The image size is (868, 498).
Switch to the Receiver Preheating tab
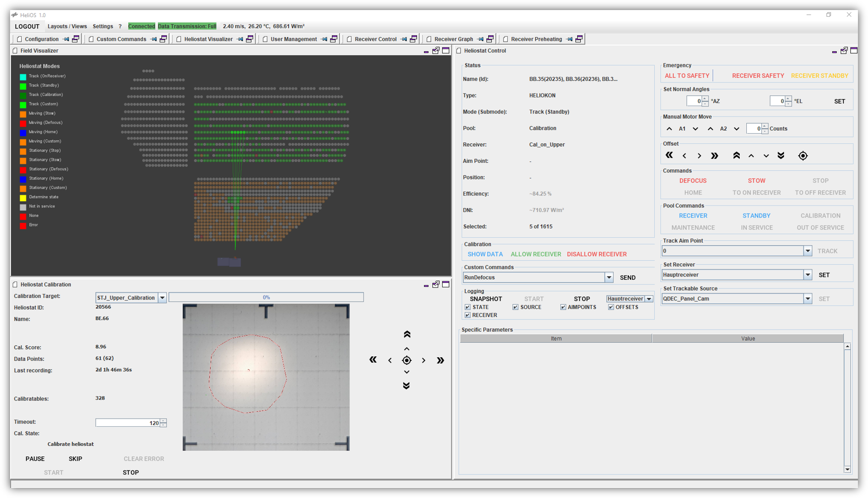536,39
